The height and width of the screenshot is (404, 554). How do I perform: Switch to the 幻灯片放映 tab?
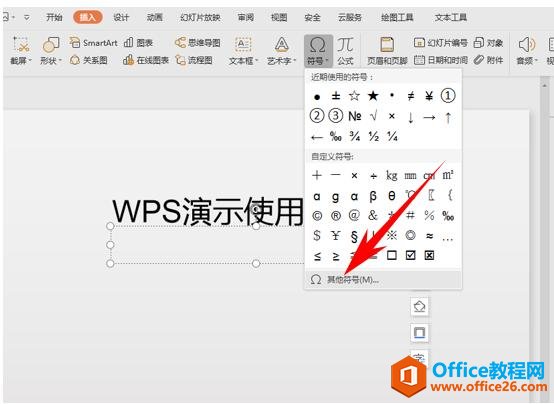point(200,17)
